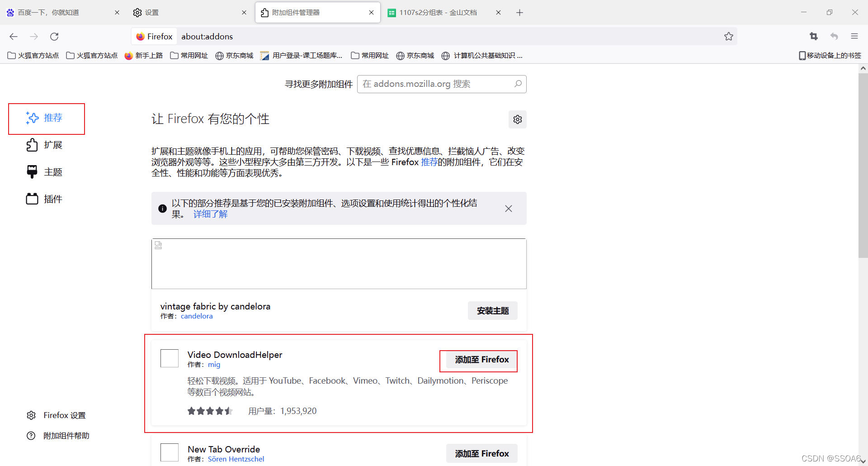Click the forward navigation arrow
This screenshot has height=466, width=868.
pos(34,37)
